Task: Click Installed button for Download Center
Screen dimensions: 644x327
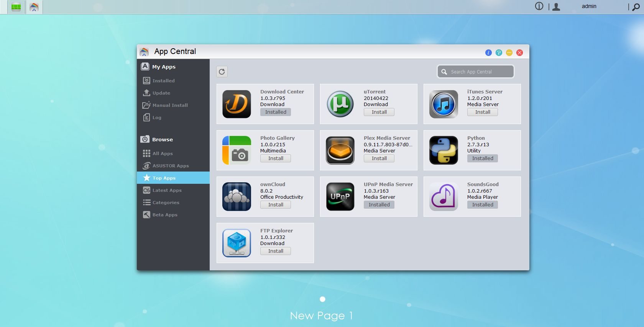Action: [276, 112]
